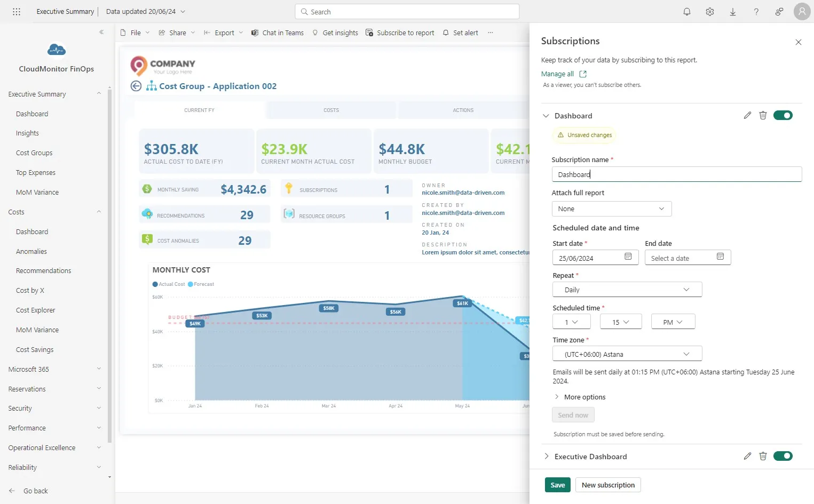Click the Monthly Saving dollar icon
The height and width of the screenshot is (504, 814).
click(147, 189)
